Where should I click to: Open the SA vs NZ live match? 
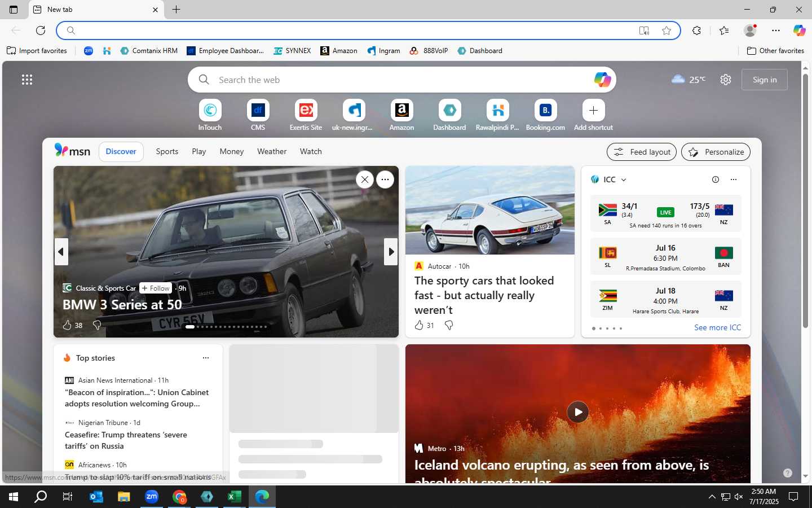point(665,213)
